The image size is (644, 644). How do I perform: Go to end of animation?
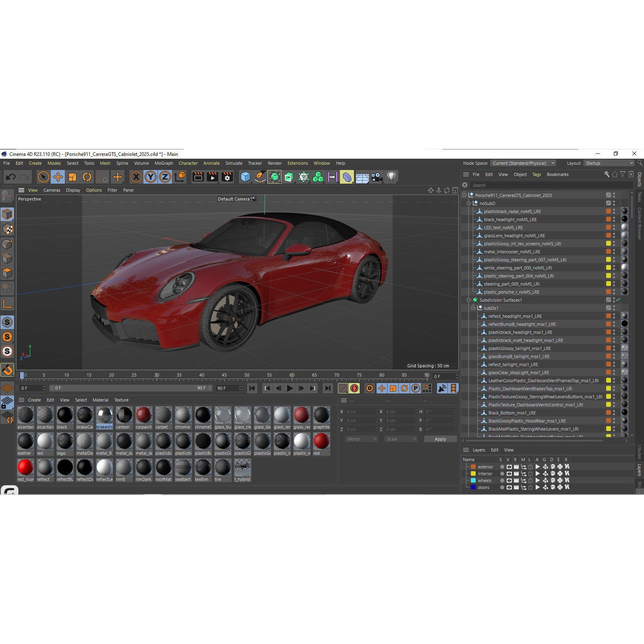coord(328,388)
